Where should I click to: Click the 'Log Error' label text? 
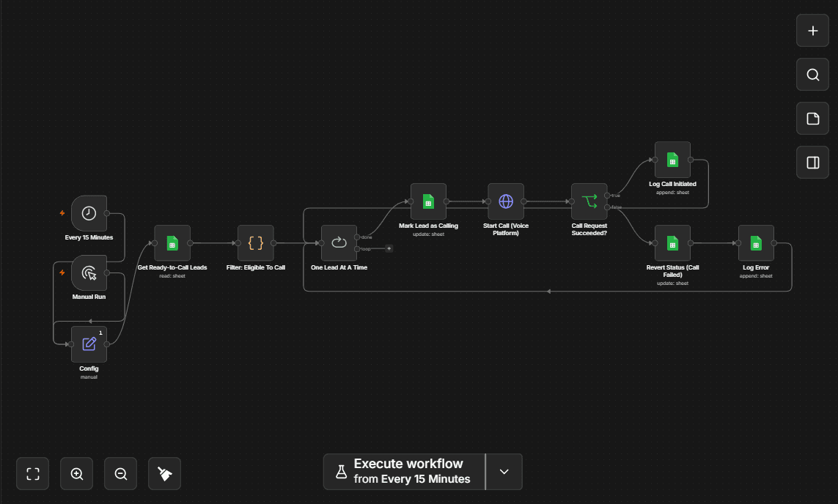click(756, 267)
